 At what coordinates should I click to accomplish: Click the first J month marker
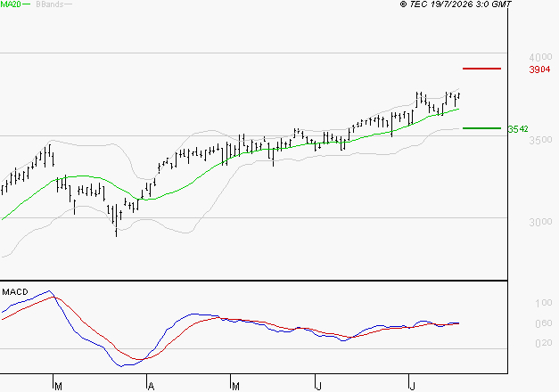318,387
